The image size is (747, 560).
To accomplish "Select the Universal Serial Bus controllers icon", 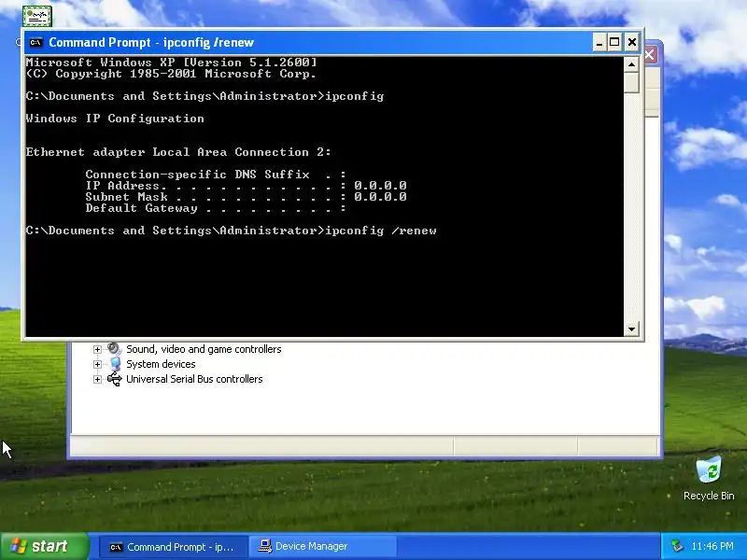I will (x=114, y=379).
